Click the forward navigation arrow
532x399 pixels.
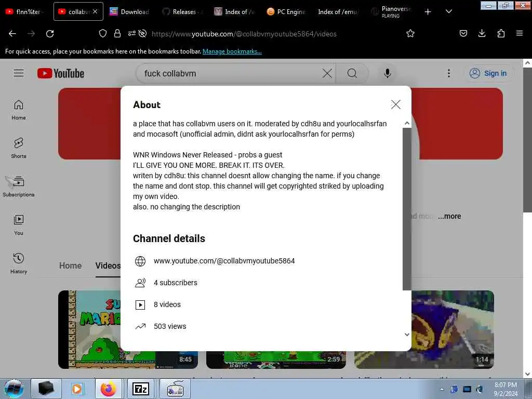coord(31,34)
